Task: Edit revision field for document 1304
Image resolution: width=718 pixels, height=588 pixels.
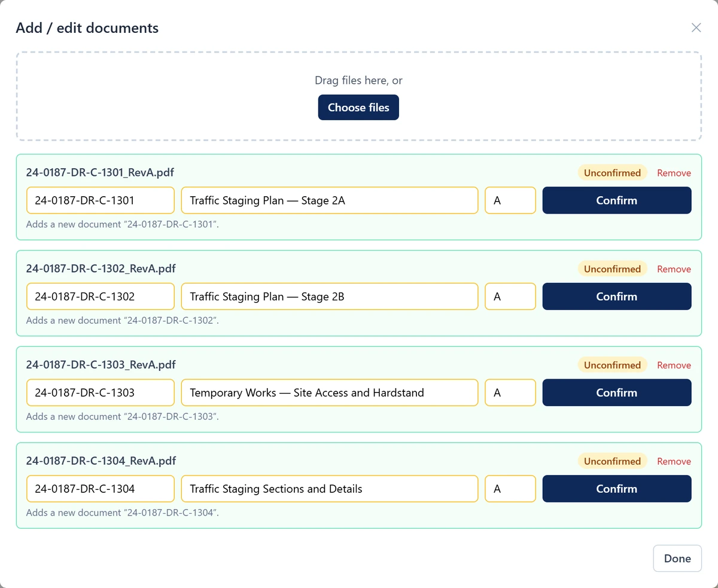Action: [510, 489]
